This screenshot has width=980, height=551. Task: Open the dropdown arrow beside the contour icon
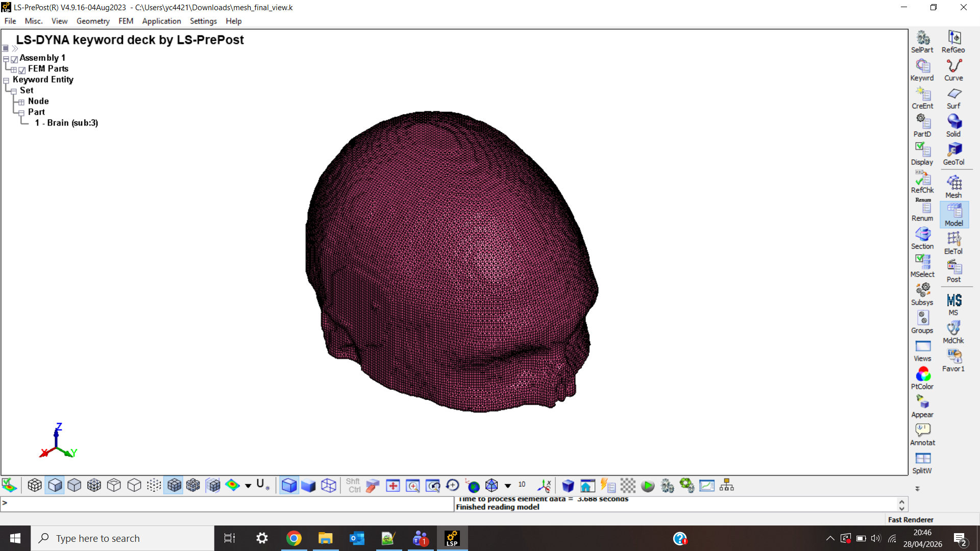248,486
